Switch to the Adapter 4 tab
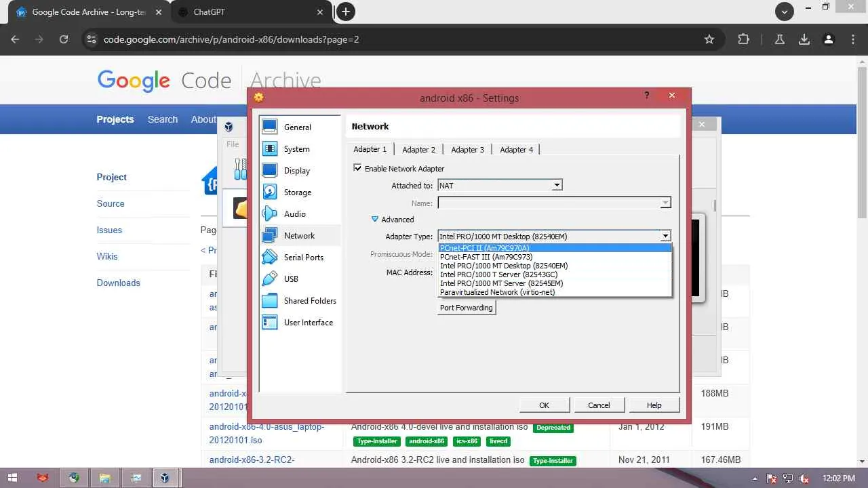The image size is (868, 488). coord(517,150)
